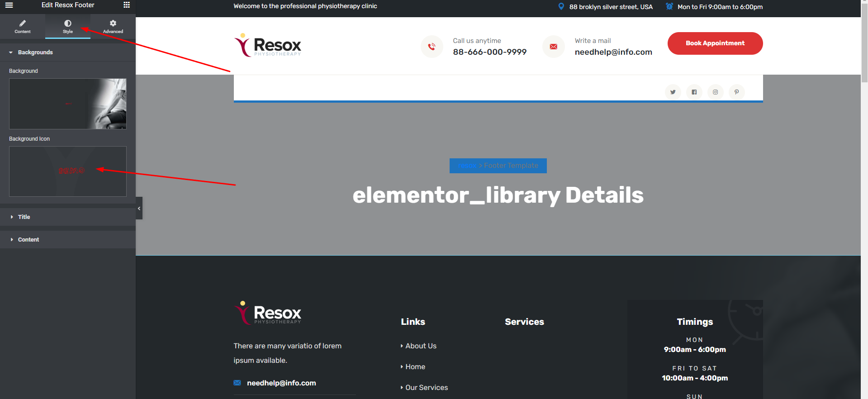Click the footer Resox logo
Screen dimensions: 868x399
click(x=267, y=313)
